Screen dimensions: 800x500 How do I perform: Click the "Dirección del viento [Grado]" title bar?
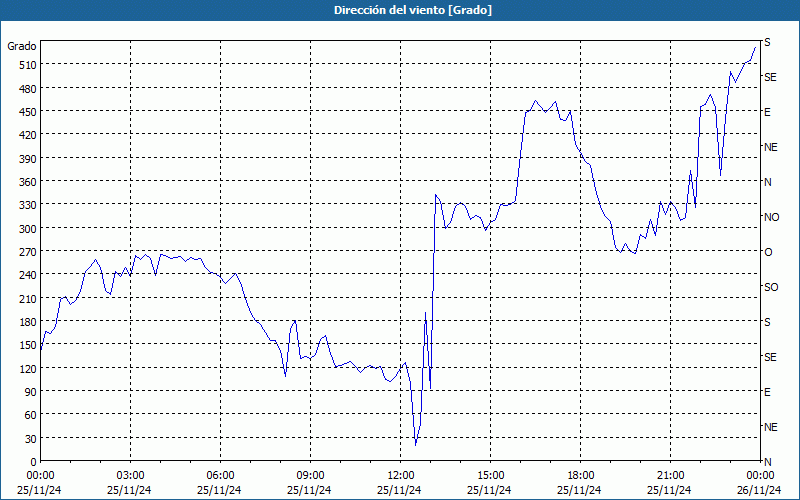click(x=400, y=10)
